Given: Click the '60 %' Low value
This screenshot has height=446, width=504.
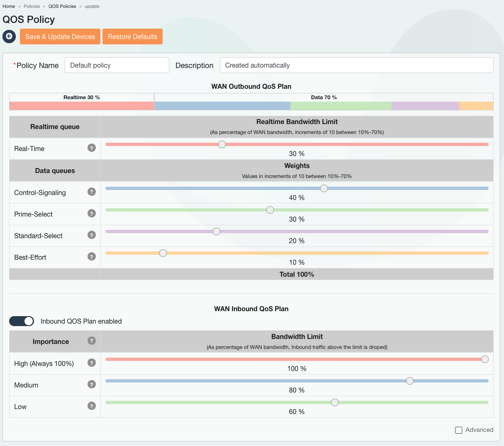Looking at the screenshot, I should [x=297, y=412].
